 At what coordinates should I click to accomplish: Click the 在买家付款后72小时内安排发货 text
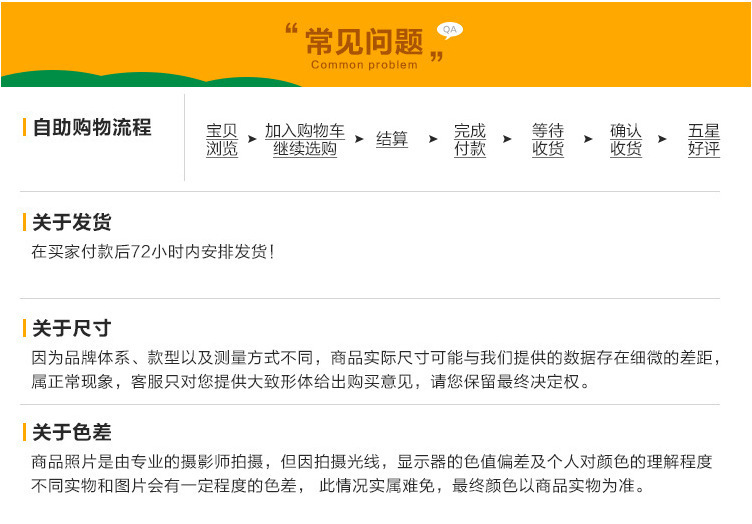153,251
